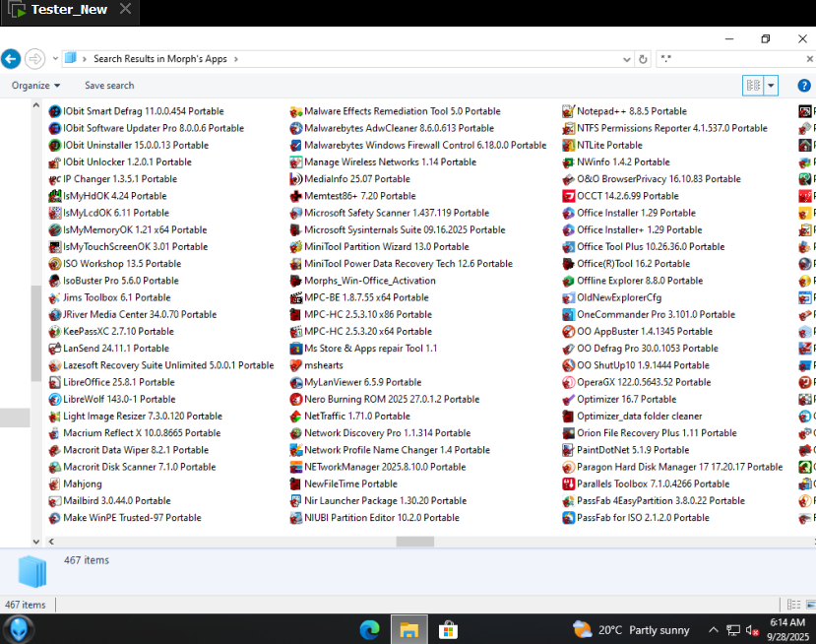Open Microsoft Store from the taskbar
This screenshot has width=816, height=644.
(x=448, y=630)
